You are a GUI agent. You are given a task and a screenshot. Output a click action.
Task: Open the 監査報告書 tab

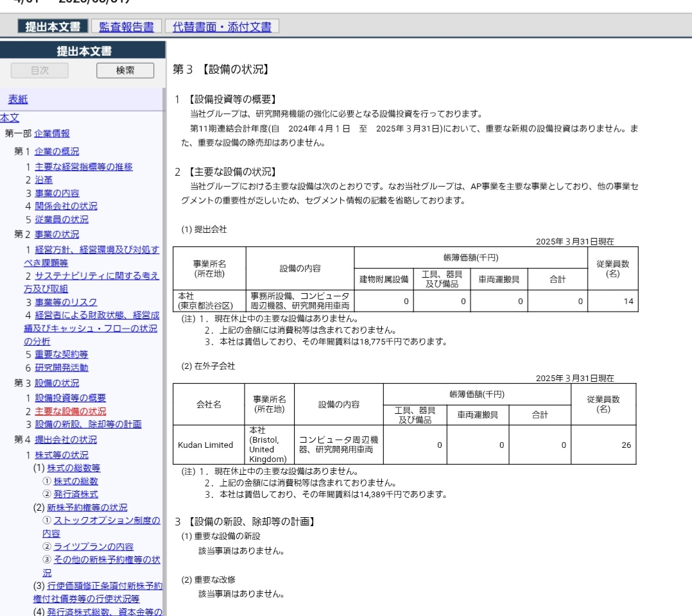(126, 26)
